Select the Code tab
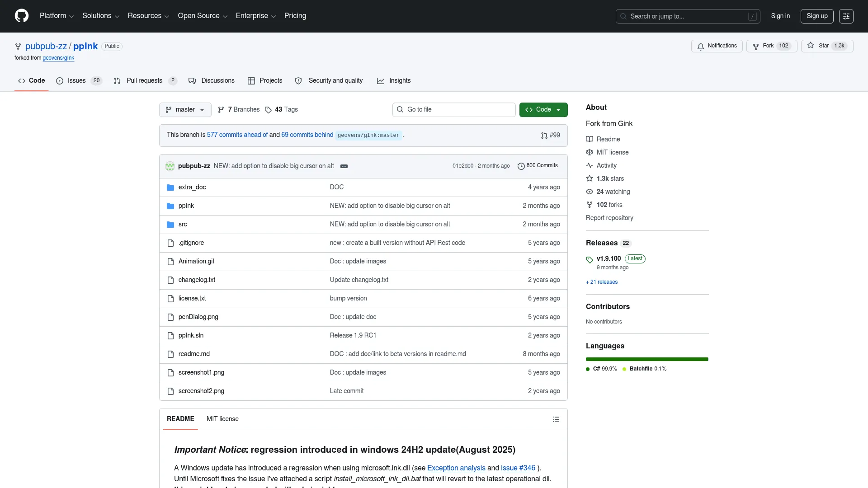The width and height of the screenshot is (868, 488). pos(31,81)
